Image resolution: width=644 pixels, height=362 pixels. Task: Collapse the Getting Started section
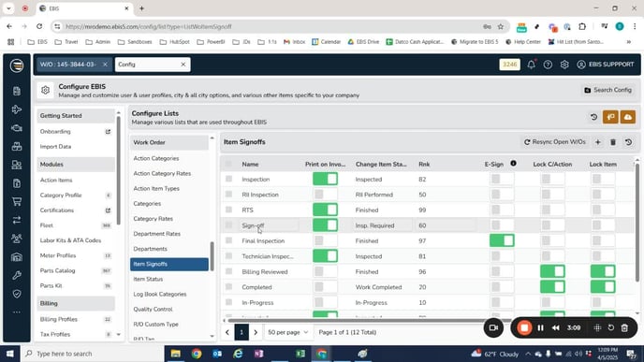tap(76, 116)
